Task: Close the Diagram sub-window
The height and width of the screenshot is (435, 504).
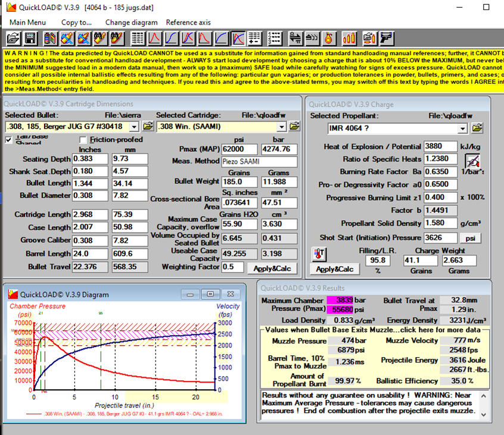Action: 230,295
